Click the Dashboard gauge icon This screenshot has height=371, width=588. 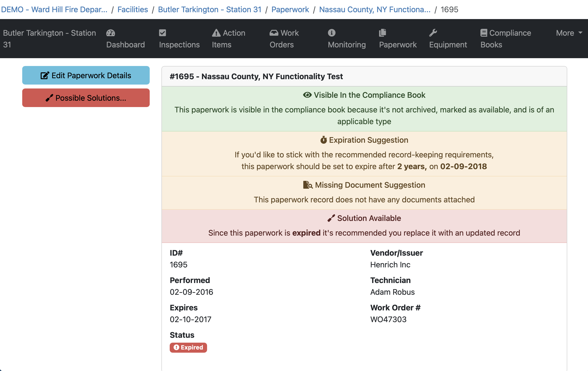pos(110,33)
